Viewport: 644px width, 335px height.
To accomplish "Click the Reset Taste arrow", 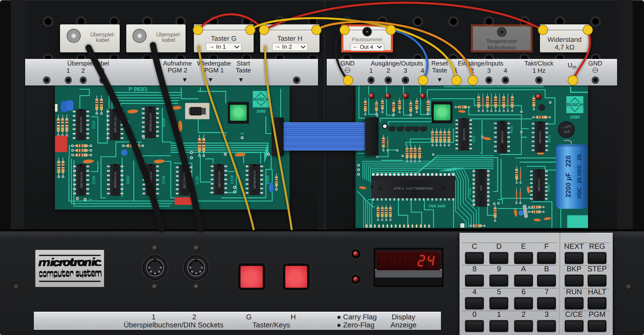I will click(x=440, y=80).
